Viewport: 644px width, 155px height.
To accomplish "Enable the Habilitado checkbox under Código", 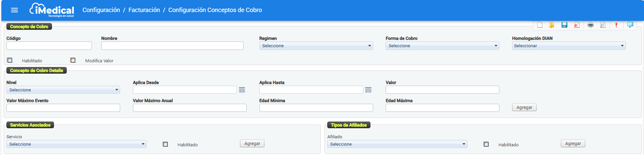I will 10,60.
